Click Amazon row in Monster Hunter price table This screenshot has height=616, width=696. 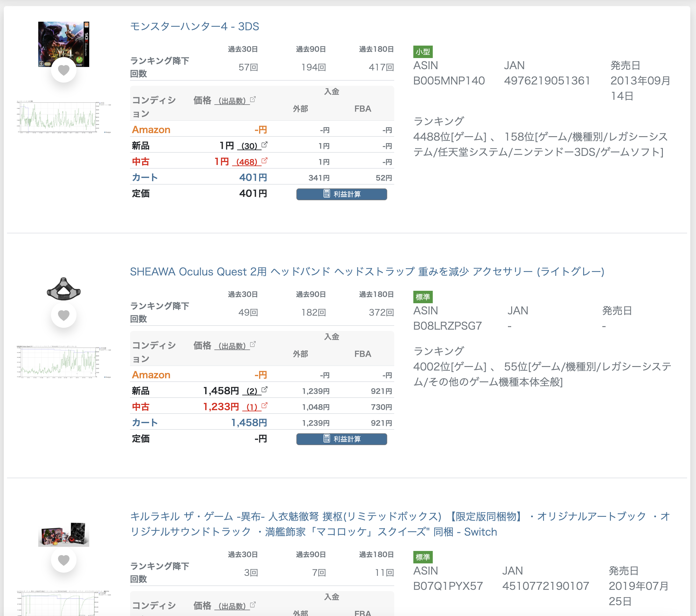(x=262, y=130)
